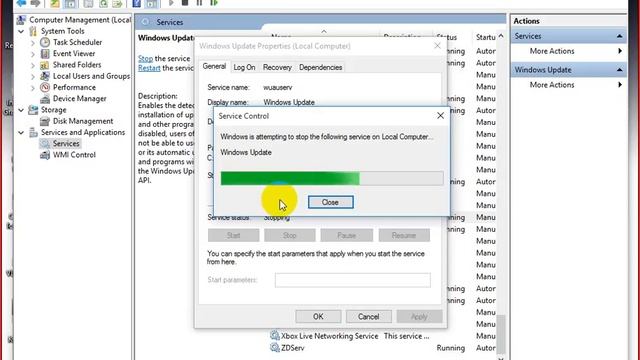The height and width of the screenshot is (360, 640).
Task: Dismiss Service Control with its X button
Action: (x=440, y=116)
